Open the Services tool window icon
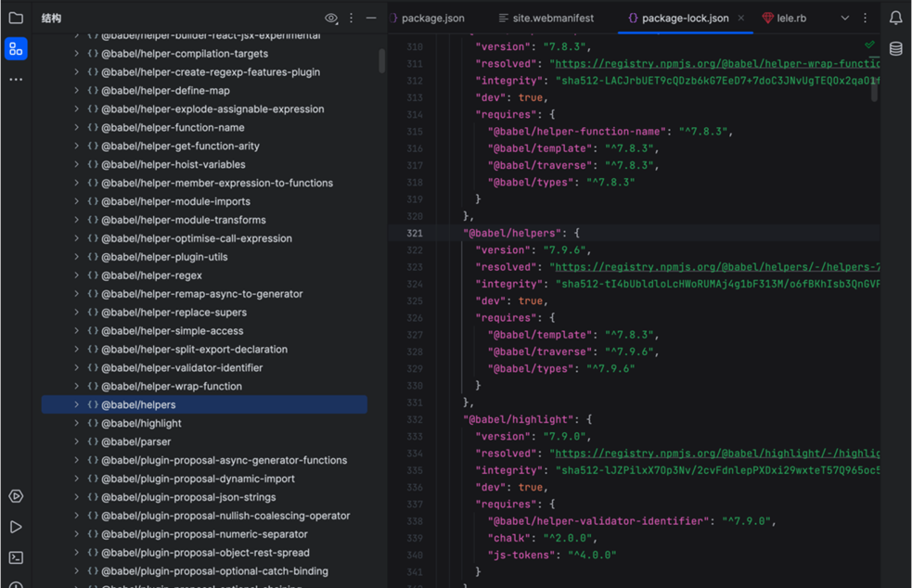 coord(16,496)
